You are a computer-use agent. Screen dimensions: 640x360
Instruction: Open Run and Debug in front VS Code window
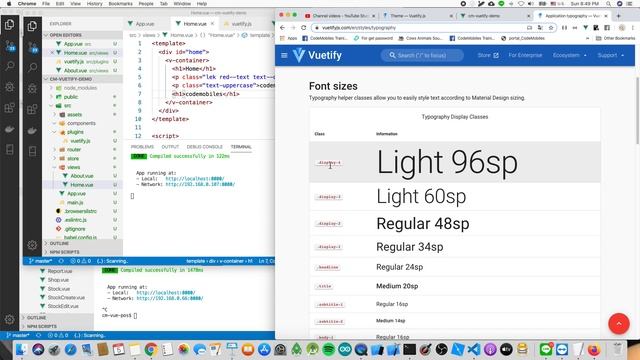[32, 88]
